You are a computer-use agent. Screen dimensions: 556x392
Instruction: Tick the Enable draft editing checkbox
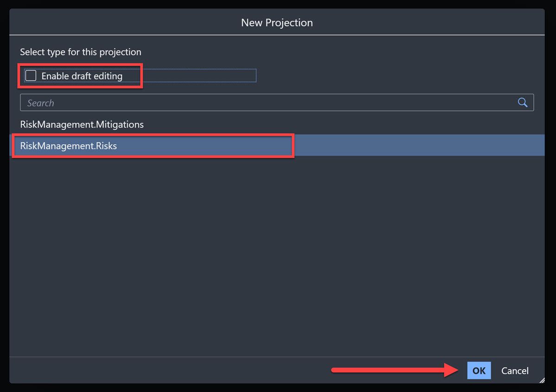tap(31, 76)
